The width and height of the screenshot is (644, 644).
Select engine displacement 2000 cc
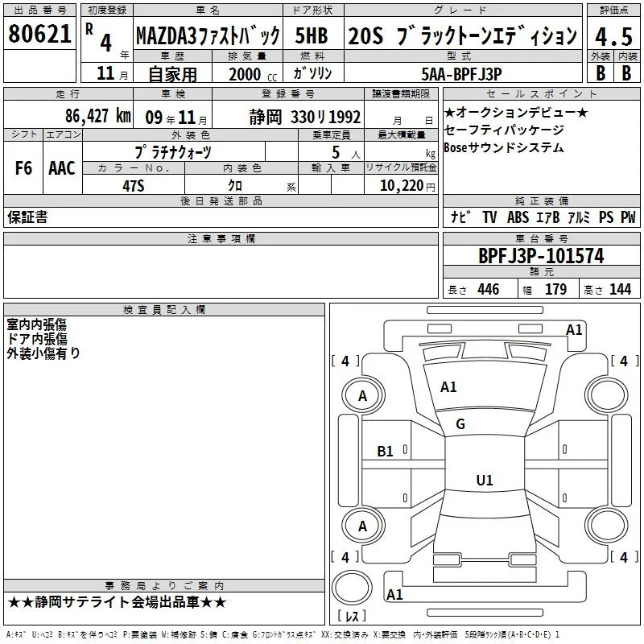click(x=253, y=74)
